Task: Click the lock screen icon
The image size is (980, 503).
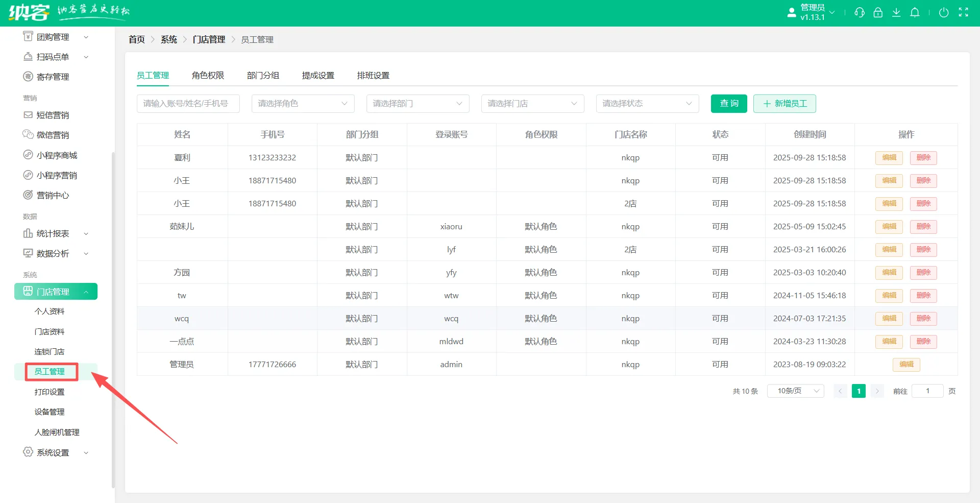Action: coord(878,13)
